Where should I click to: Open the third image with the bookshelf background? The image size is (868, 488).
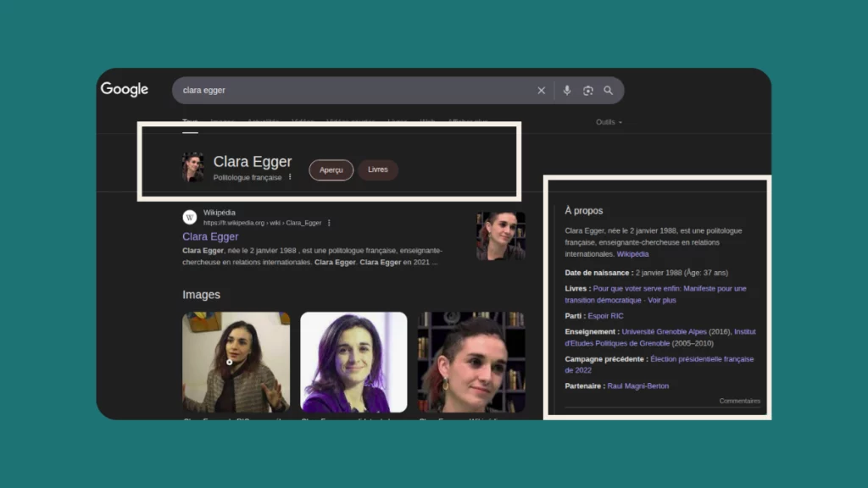point(471,362)
